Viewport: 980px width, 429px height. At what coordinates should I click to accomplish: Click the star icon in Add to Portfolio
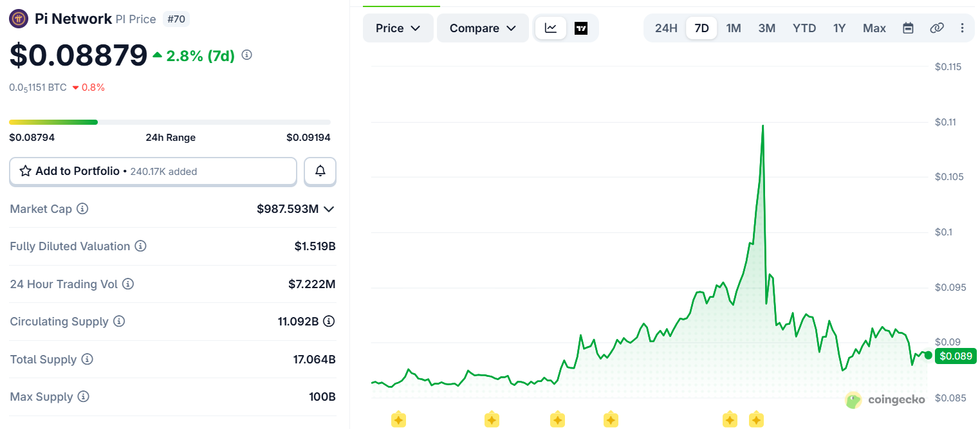click(26, 171)
